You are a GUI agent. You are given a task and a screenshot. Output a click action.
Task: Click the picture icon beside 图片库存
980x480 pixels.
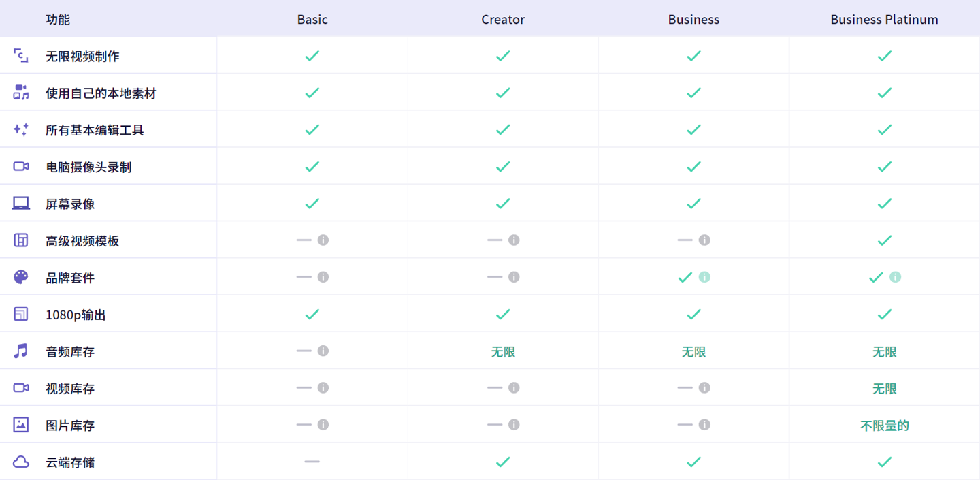coord(21,424)
